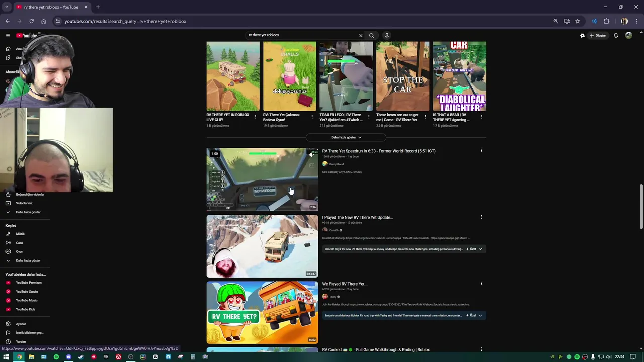Click the Oluştur create button

[x=598, y=36]
